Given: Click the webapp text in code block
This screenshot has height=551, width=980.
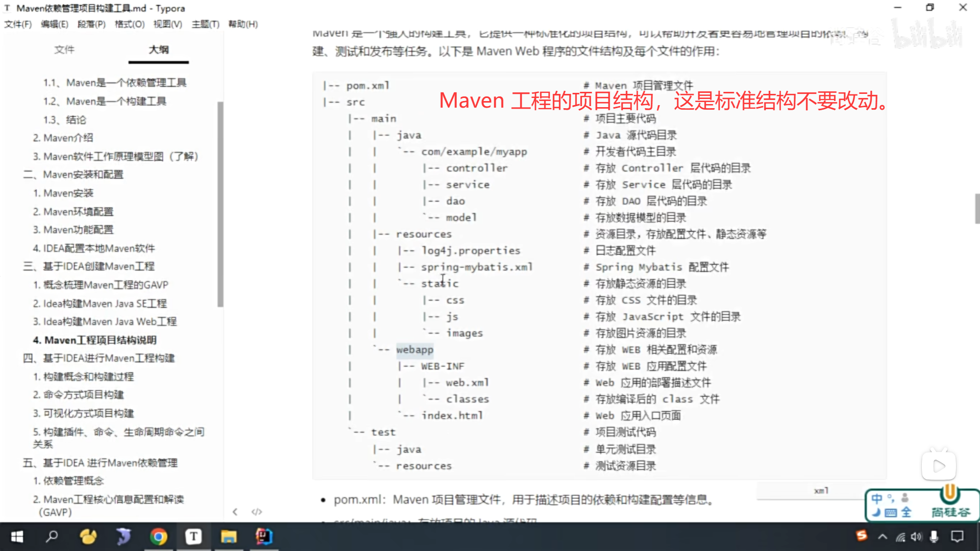Looking at the screenshot, I should pos(414,349).
